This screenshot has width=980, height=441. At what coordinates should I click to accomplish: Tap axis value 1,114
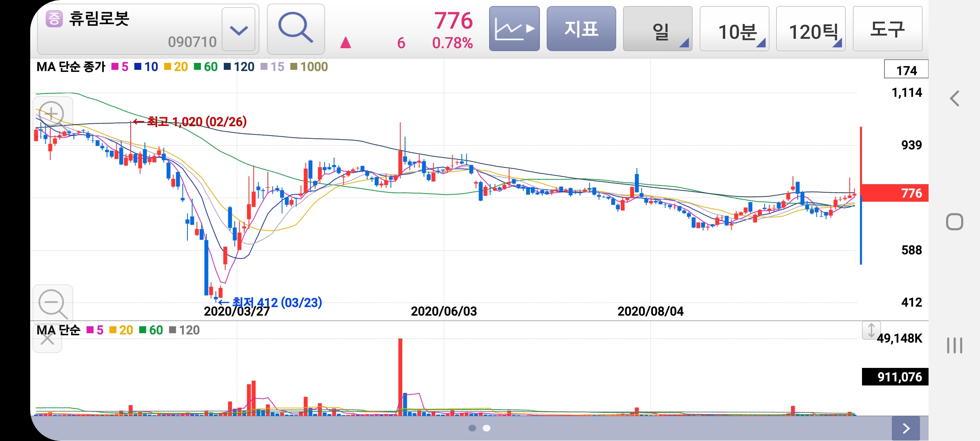906,93
